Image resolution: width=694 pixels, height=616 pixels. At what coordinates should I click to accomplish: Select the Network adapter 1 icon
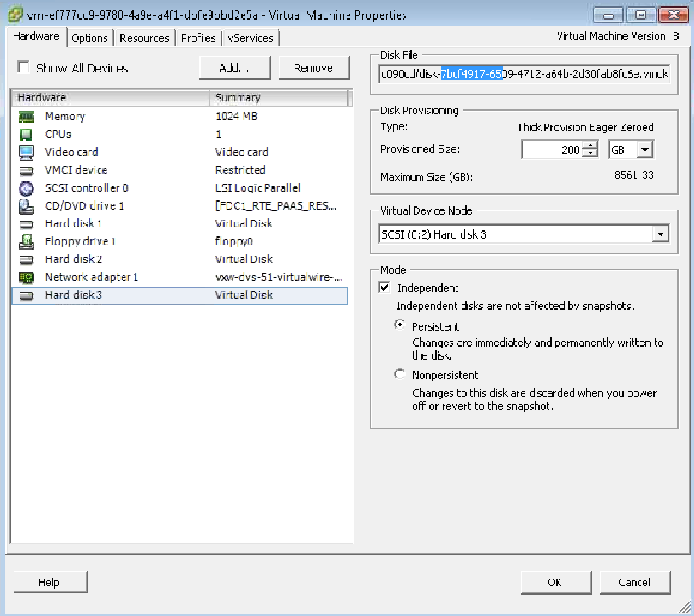(26, 278)
